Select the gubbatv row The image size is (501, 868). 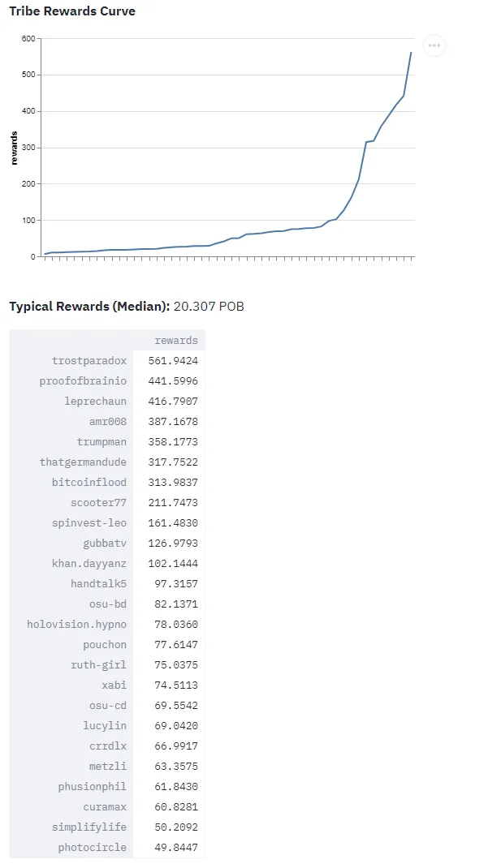tap(107, 544)
